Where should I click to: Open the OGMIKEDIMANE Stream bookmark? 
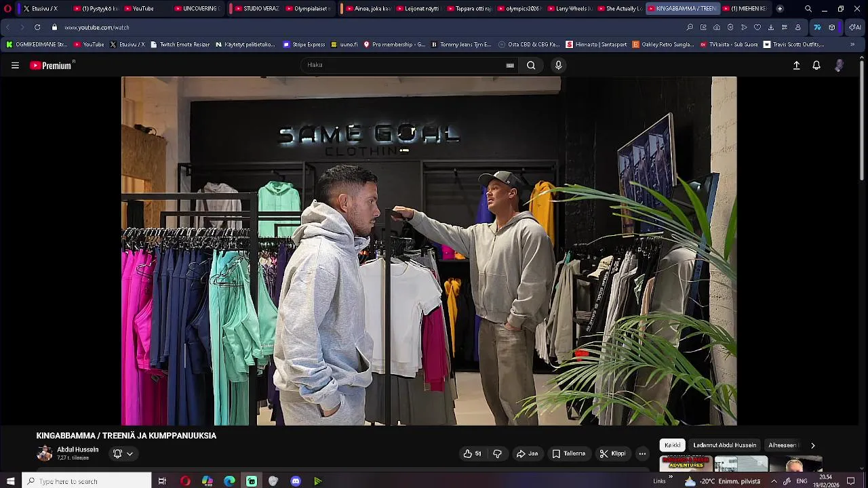click(37, 45)
